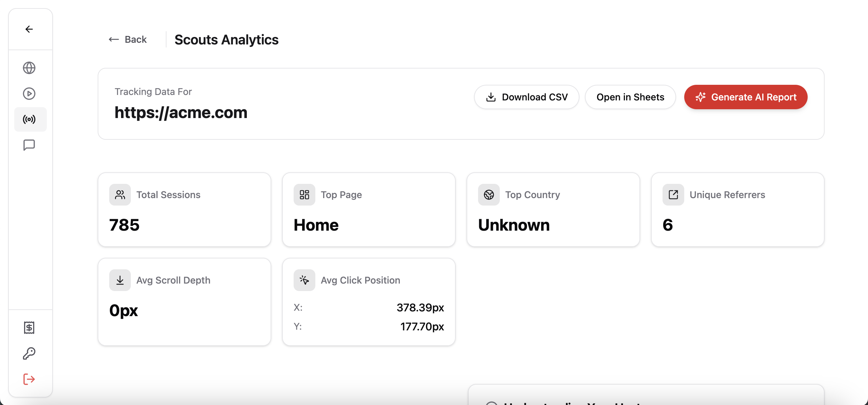Viewport: 868px width, 405px height.
Task: Click Download CSV button
Action: pos(527,97)
